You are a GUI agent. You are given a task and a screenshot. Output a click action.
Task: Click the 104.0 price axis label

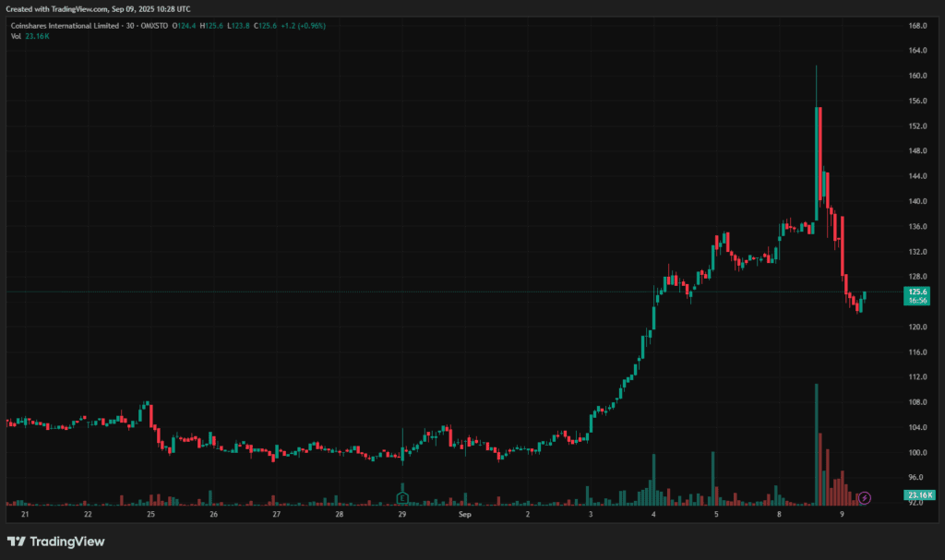coord(917,427)
